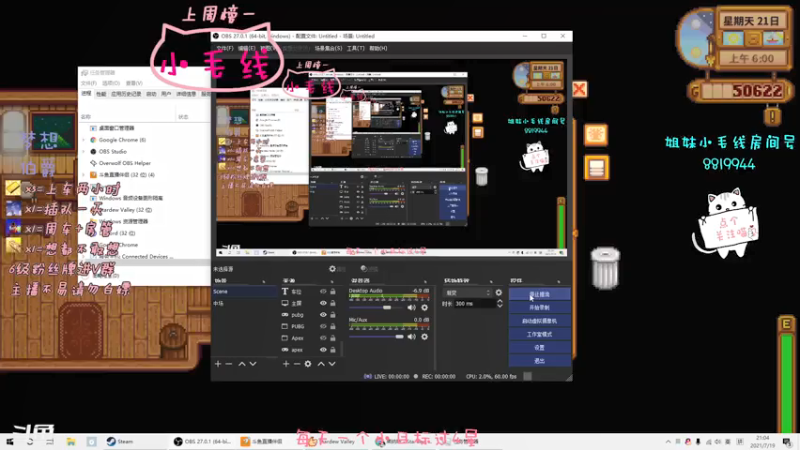This screenshot has width=800, height=450.
Task: Toggle the lock on the PUBG window source
Action: click(x=333, y=326)
